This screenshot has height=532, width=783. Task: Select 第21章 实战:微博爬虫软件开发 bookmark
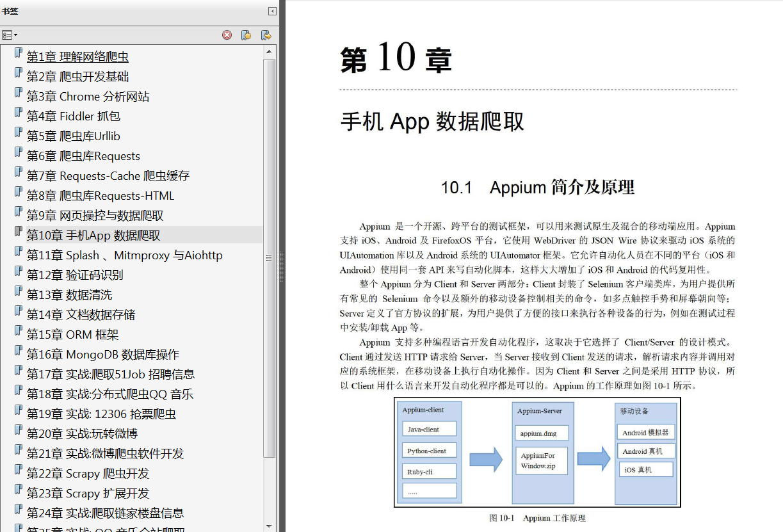pos(105,454)
